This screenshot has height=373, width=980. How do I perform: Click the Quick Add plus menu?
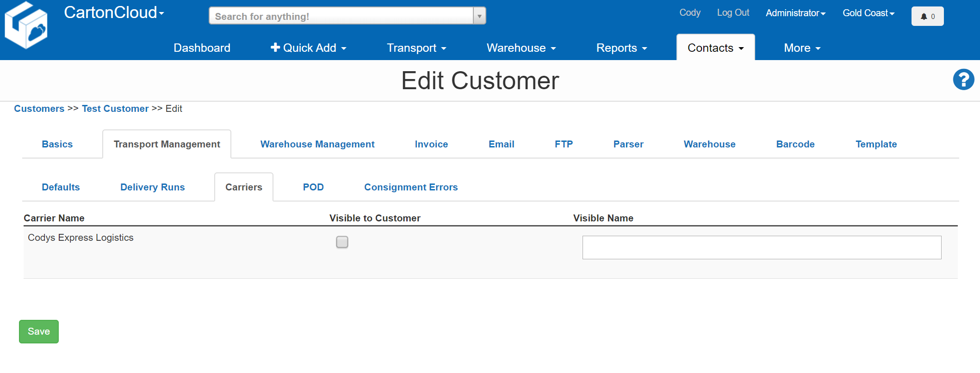tap(308, 48)
